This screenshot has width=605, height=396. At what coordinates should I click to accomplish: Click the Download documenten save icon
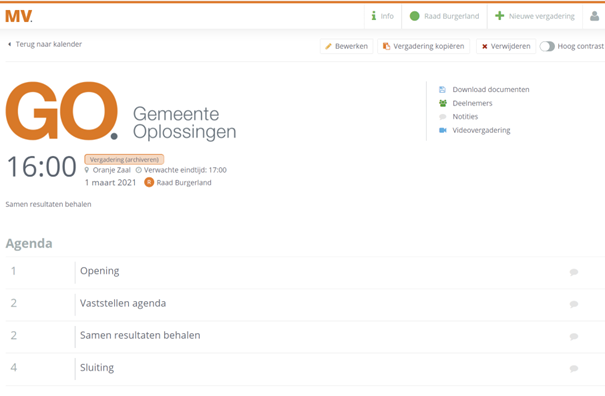(x=443, y=90)
